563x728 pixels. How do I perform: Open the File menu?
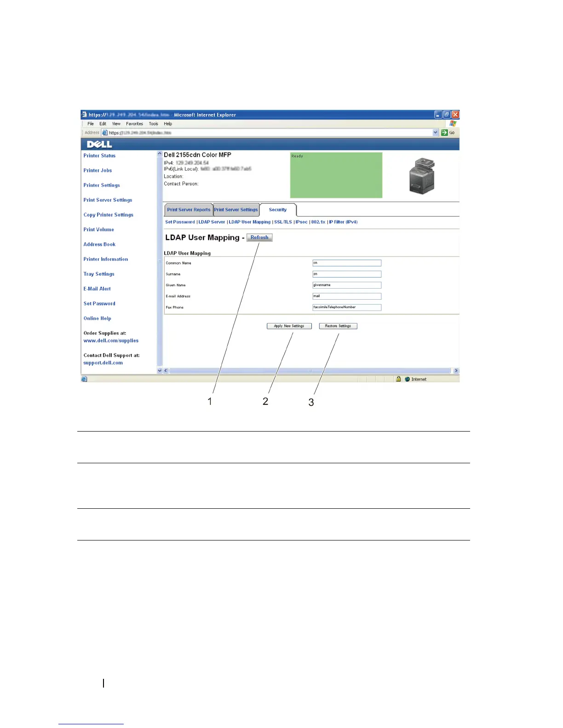91,124
